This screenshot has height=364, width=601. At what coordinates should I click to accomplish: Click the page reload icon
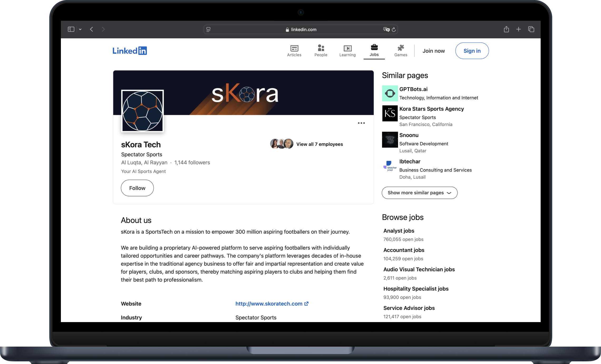pyautogui.click(x=394, y=30)
